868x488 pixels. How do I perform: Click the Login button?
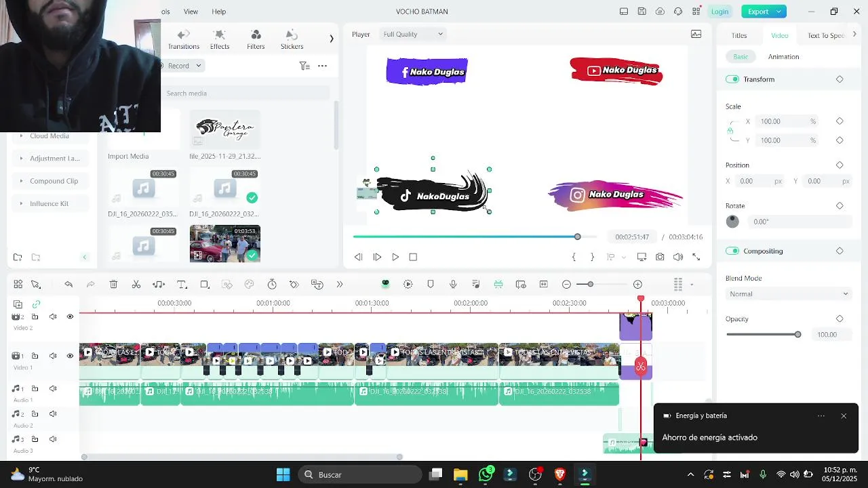[719, 12]
